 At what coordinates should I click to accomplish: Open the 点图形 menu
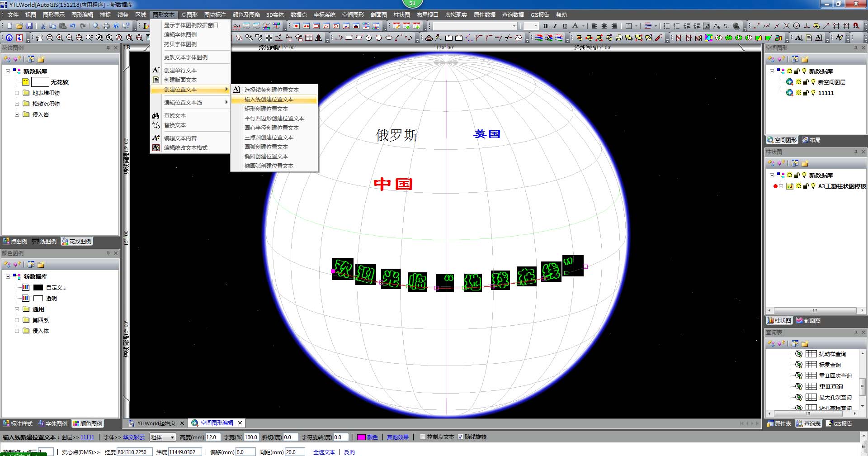tap(189, 15)
